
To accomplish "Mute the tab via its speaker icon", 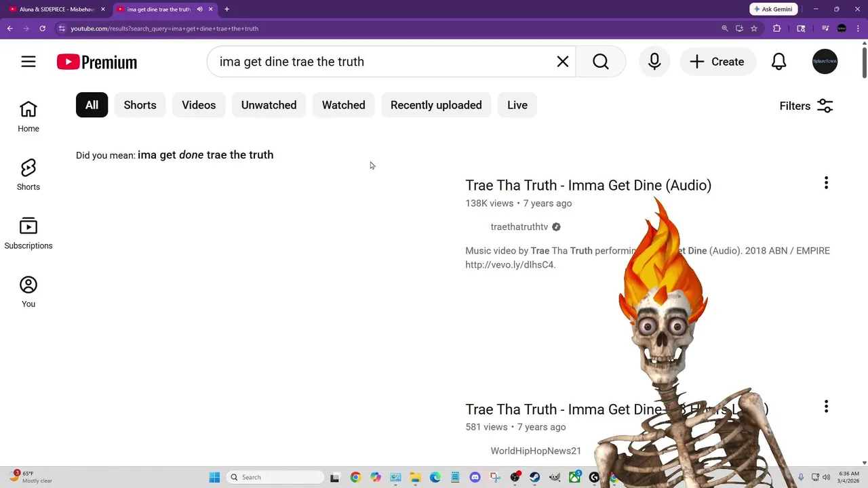I will tap(199, 9).
